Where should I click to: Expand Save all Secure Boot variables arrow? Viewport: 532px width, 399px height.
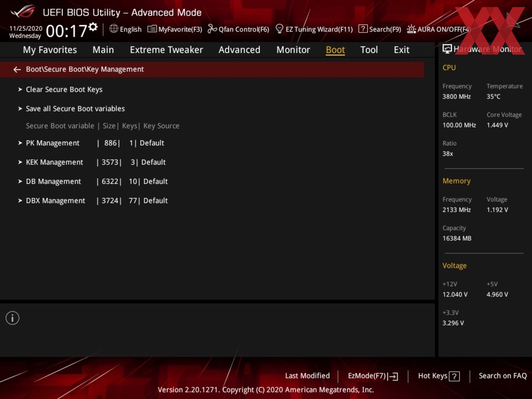[20, 108]
